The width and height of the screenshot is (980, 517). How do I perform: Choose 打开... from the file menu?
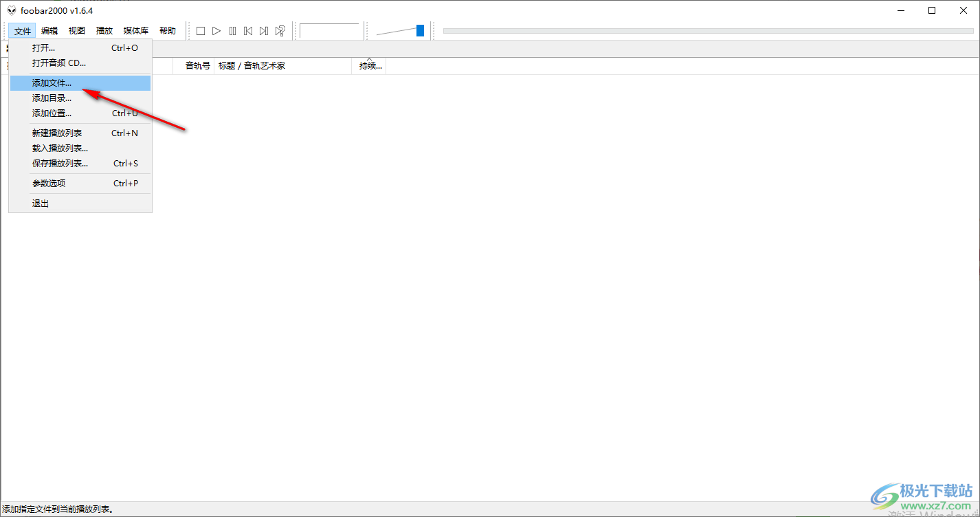pyautogui.click(x=80, y=48)
